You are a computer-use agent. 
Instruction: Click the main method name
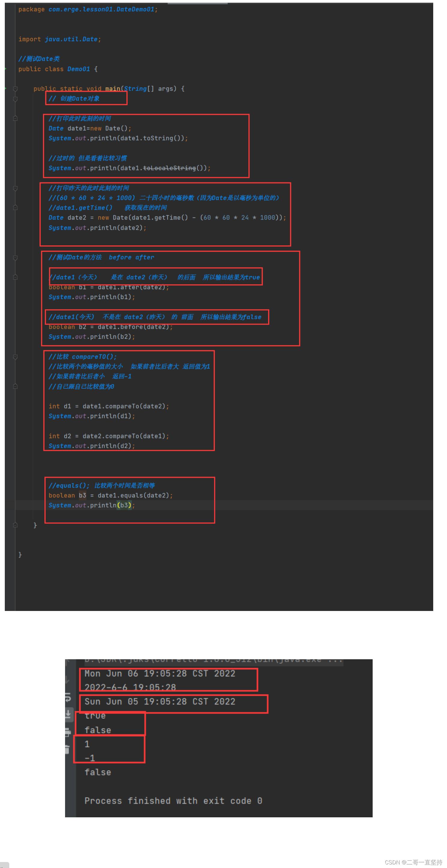coord(112,88)
